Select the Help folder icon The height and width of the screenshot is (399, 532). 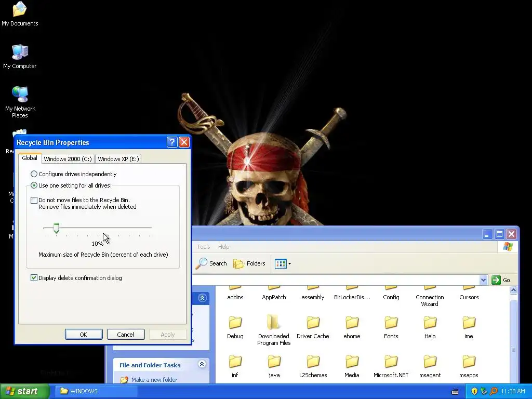click(430, 322)
